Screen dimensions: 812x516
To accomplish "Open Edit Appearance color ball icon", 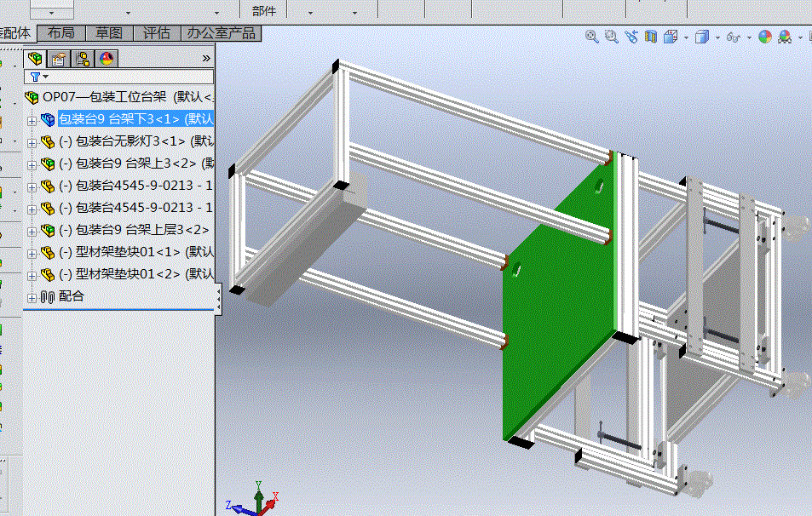I will (765, 37).
